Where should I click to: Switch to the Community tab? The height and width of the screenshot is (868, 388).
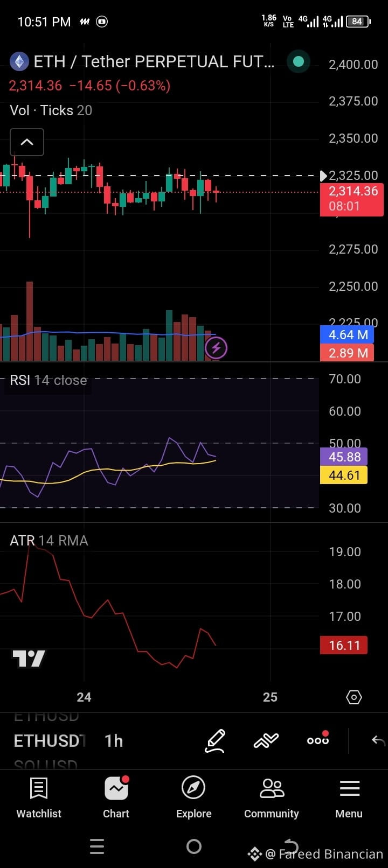point(272,798)
